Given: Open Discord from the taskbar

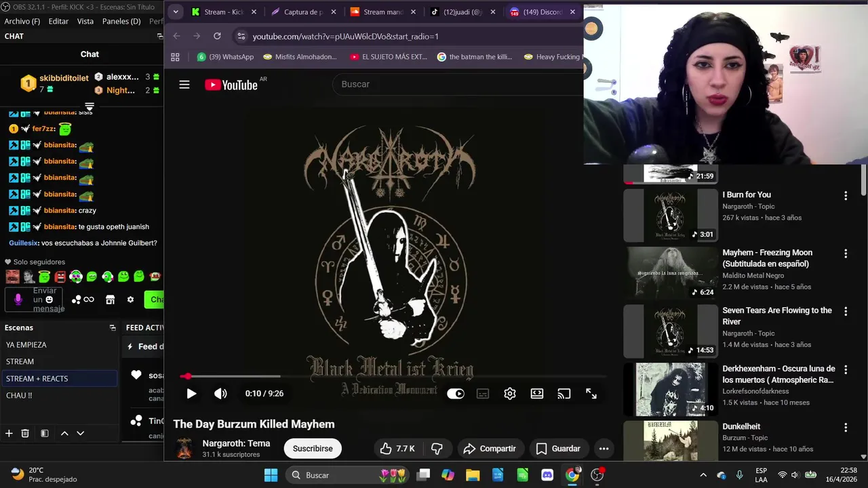Looking at the screenshot, I should pos(547,475).
